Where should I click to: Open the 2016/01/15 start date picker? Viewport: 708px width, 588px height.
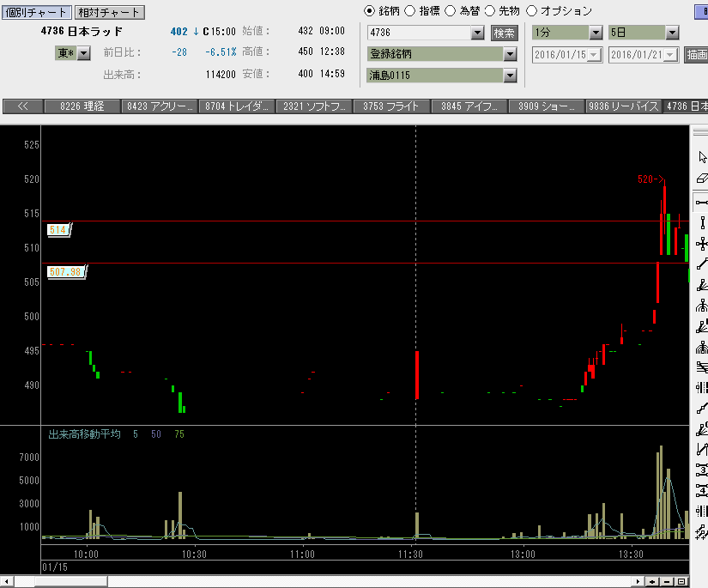pyautogui.click(x=594, y=55)
